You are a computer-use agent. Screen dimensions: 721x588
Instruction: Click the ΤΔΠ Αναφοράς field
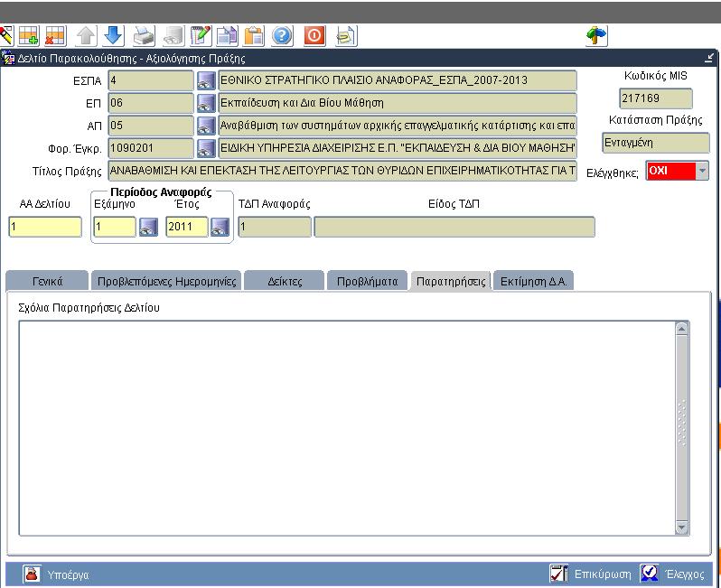275,227
